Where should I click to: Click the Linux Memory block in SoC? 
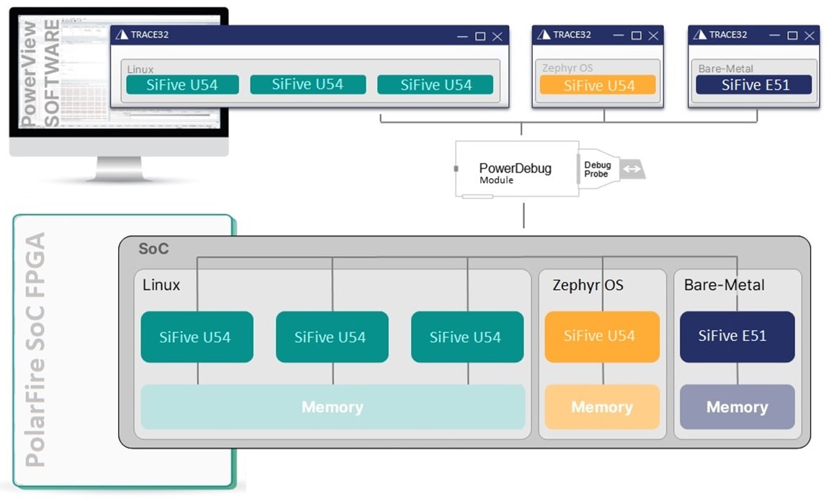coord(332,407)
